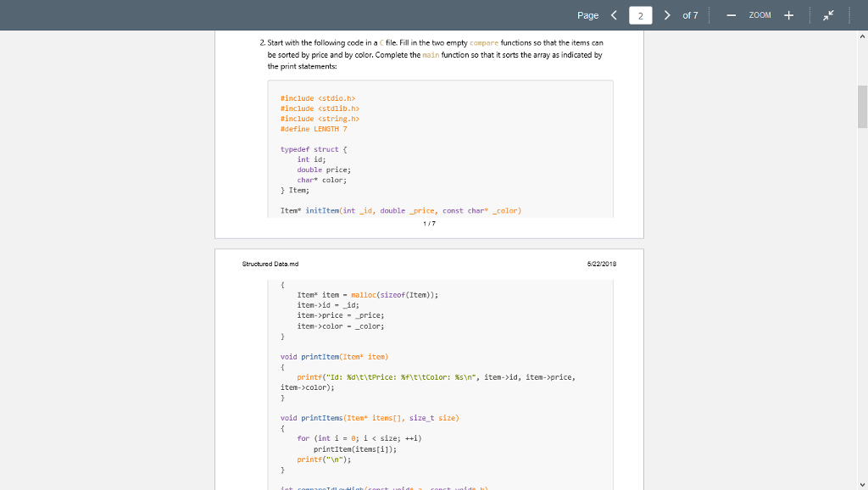Click the scrollbar up arrow
Viewport: 868px width, 490px height.
pyautogui.click(x=860, y=36)
